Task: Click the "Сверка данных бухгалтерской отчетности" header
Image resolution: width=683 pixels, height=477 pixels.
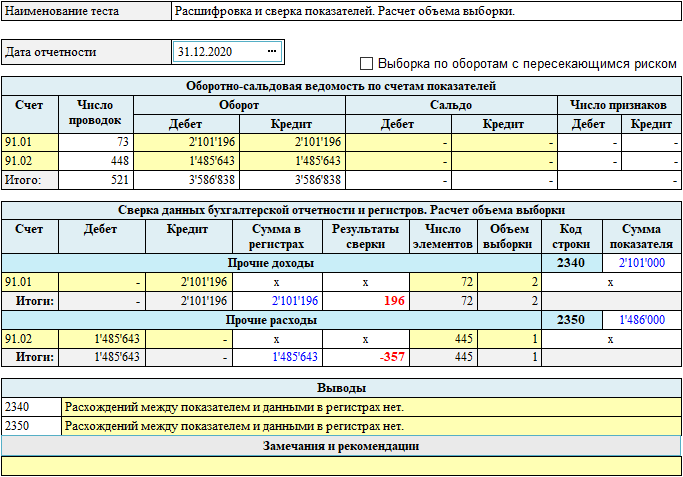Action: [341, 210]
